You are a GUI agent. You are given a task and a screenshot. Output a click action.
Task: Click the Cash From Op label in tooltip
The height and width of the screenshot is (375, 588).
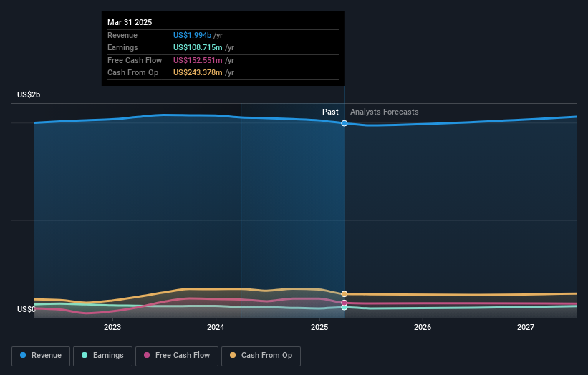[132, 73]
